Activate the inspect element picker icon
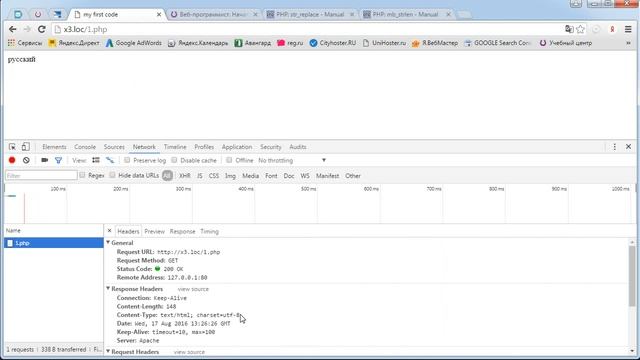Screen dimensions: 640x360 coord(12,147)
